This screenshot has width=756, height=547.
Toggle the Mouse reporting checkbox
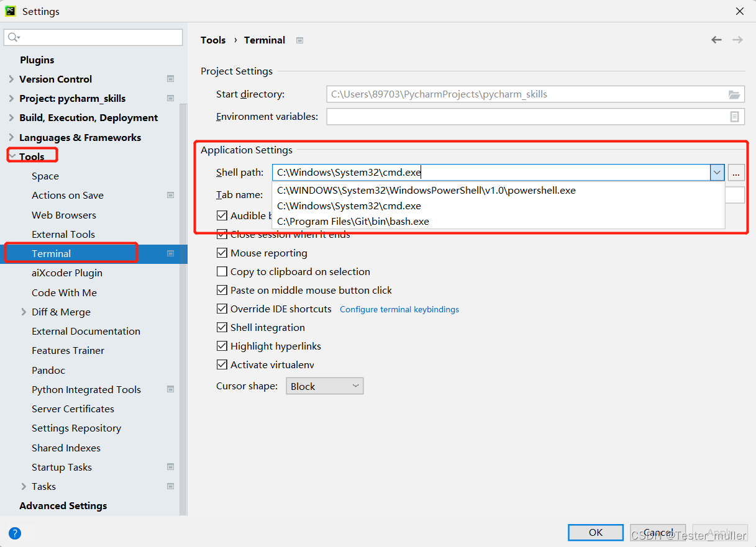pos(222,253)
